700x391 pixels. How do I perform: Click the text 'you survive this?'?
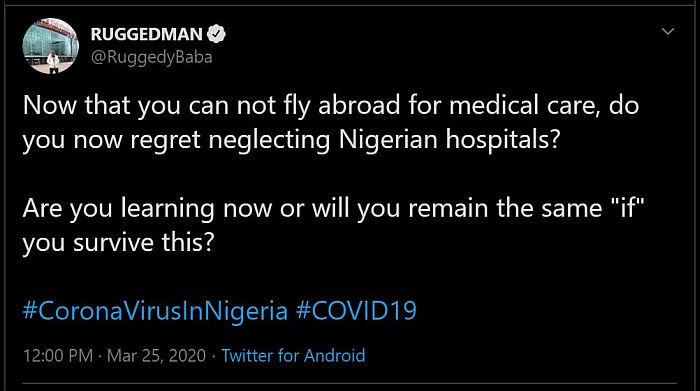[x=118, y=243]
